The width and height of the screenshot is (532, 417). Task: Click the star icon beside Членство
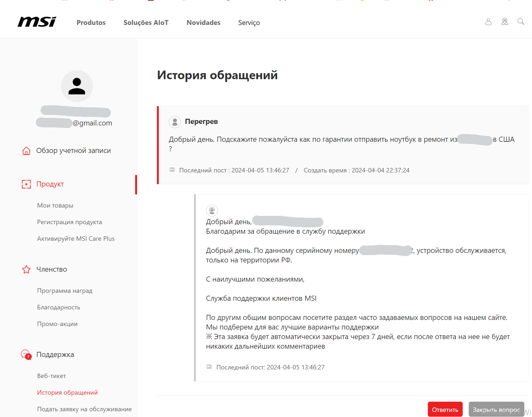26,269
